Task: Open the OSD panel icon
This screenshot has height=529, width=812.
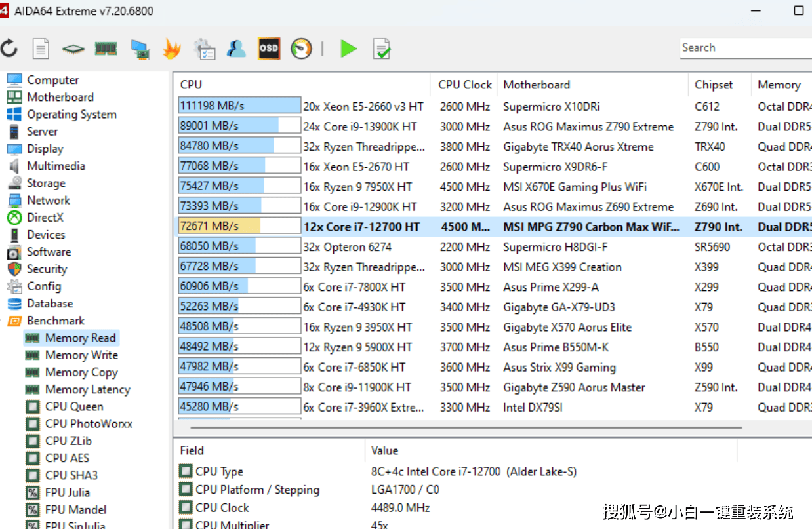Action: (x=269, y=49)
